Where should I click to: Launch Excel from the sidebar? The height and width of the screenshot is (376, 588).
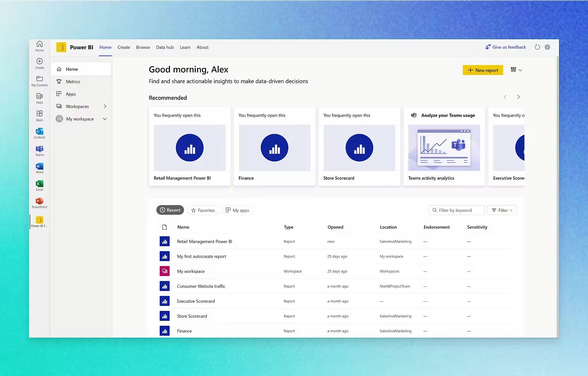point(39,185)
